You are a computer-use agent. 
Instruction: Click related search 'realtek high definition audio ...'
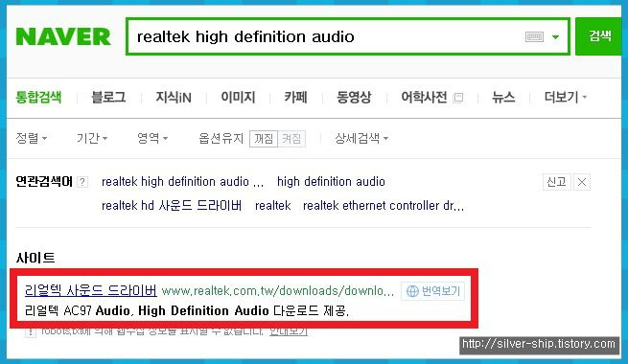(182, 182)
